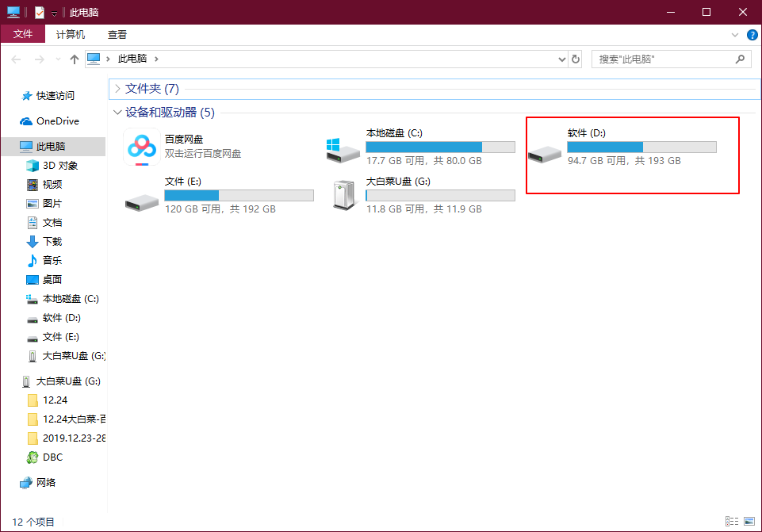Image resolution: width=762 pixels, height=532 pixels.
Task: Click the DBC icon in sidebar
Action: [x=32, y=457]
